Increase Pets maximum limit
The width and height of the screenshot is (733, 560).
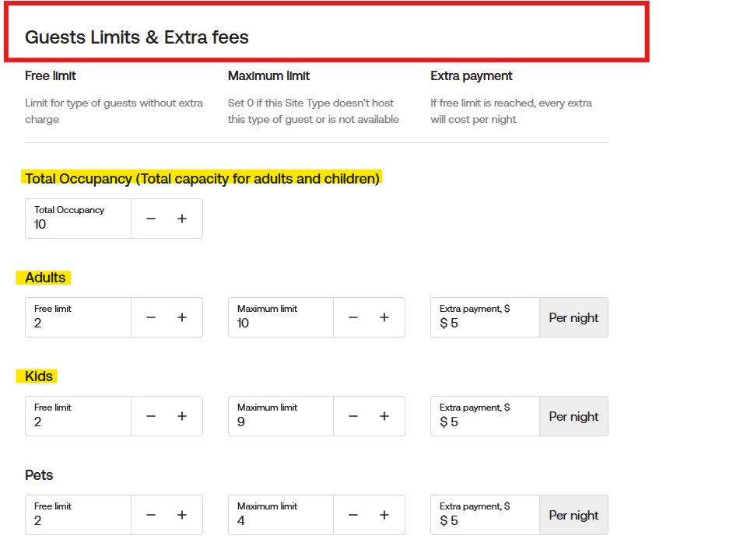point(384,515)
